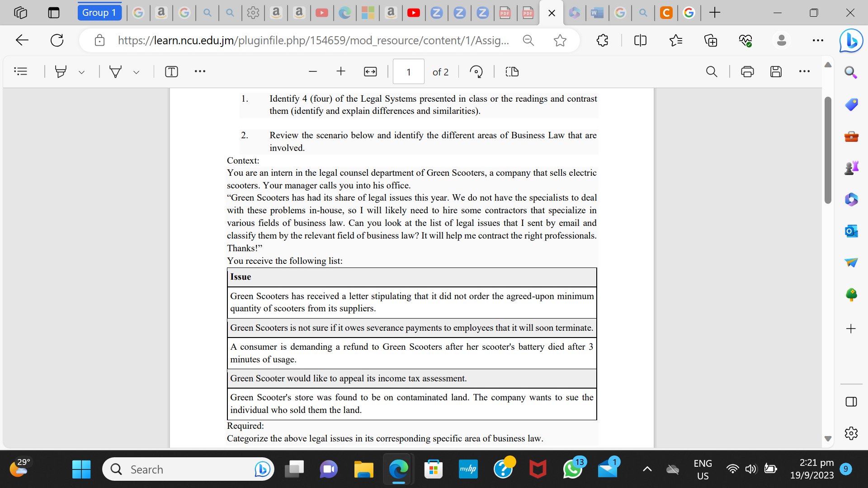Expand the highlighter options chevron
The height and width of the screenshot is (488, 868).
click(82, 71)
